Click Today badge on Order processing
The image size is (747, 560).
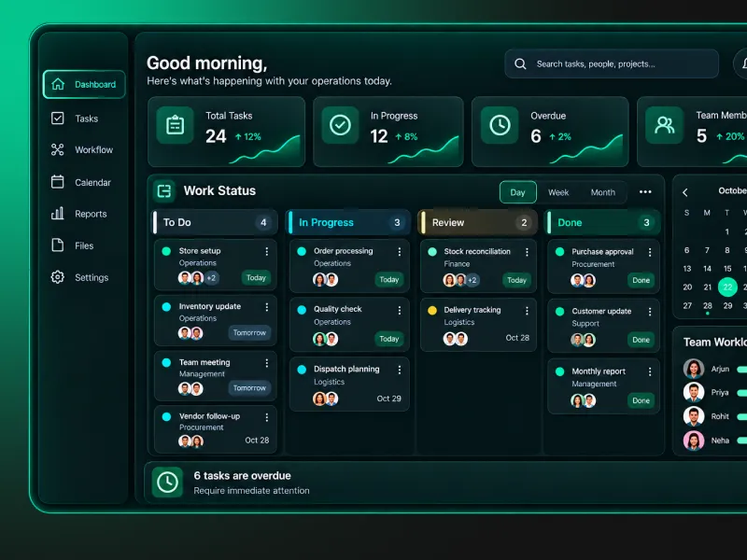click(x=389, y=279)
